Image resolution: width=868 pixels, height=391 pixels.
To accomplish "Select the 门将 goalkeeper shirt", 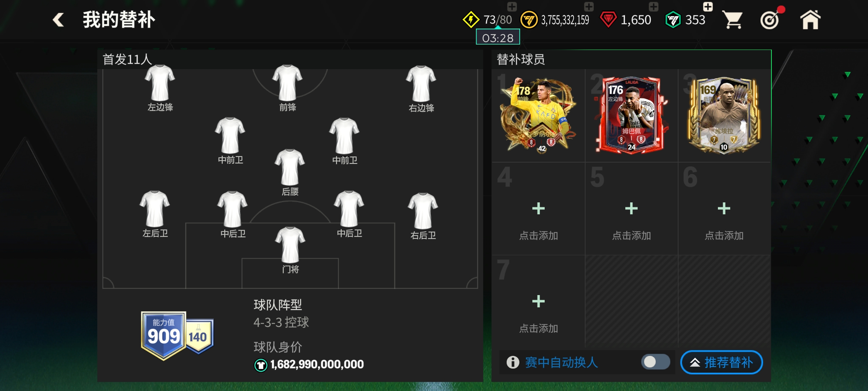I will 290,250.
